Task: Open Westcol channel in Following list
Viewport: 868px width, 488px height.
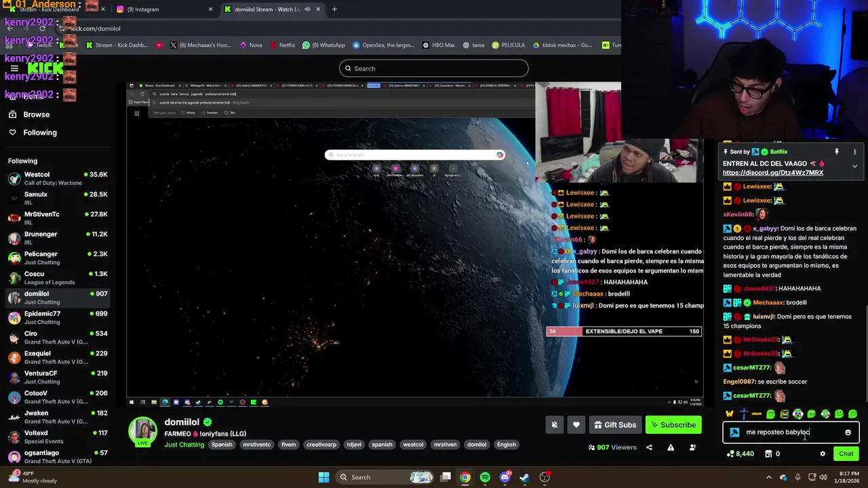Action: [58, 178]
